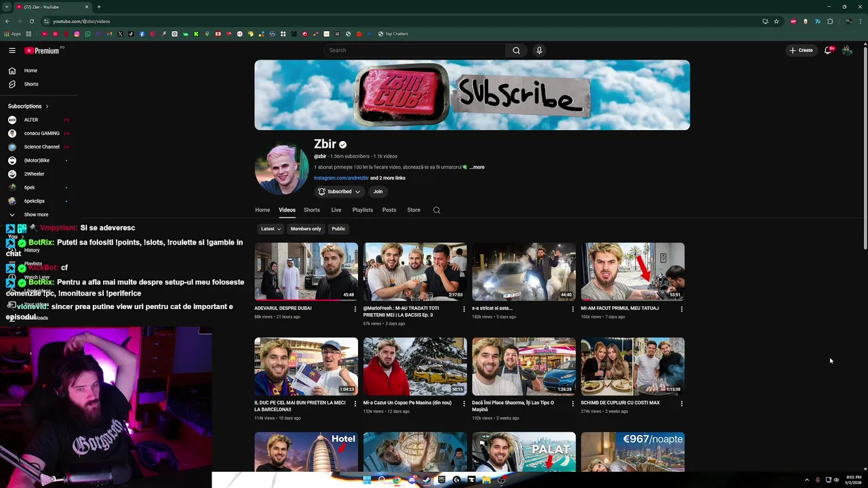Click the search magnifier button
Viewport: 868px width, 488px height.
click(x=516, y=50)
